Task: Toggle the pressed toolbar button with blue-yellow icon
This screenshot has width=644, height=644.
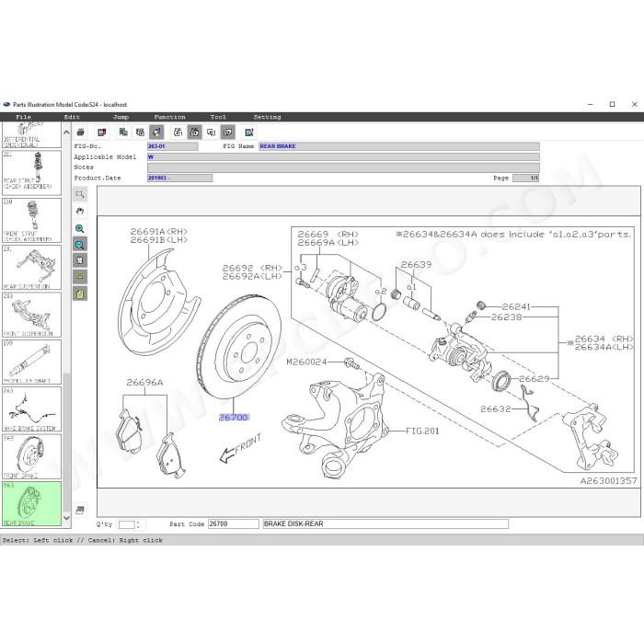Action: point(156,132)
